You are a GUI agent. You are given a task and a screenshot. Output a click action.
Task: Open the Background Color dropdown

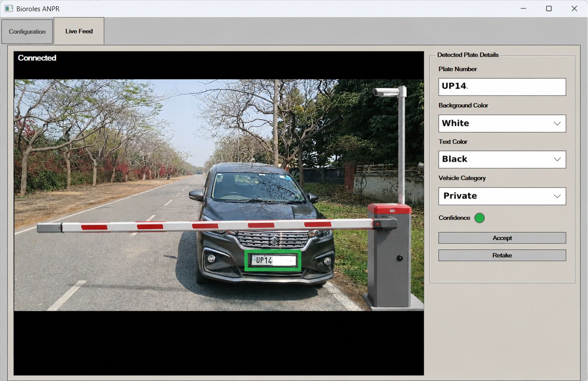[502, 123]
